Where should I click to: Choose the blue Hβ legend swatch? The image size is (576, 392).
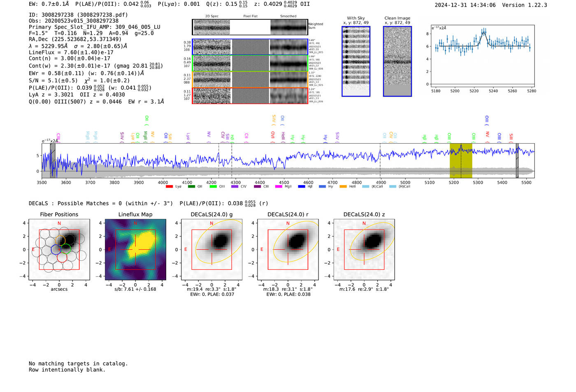tap(302, 187)
